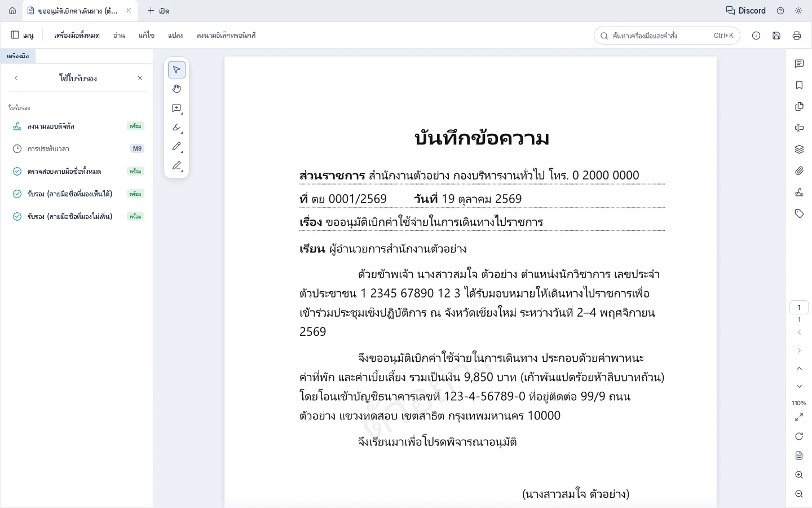Open the document info icon in the top bar

(x=756, y=36)
